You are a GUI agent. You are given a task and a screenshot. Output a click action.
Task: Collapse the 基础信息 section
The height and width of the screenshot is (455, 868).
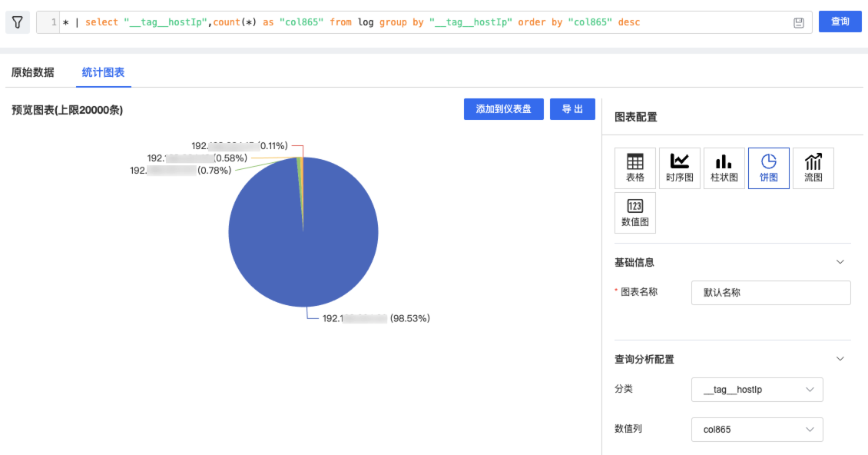840,262
